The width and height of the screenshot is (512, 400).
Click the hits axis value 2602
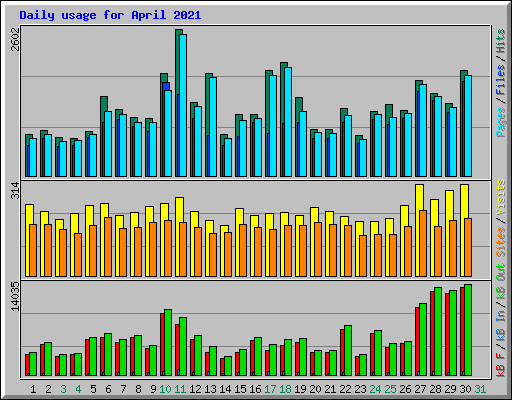pos(15,40)
